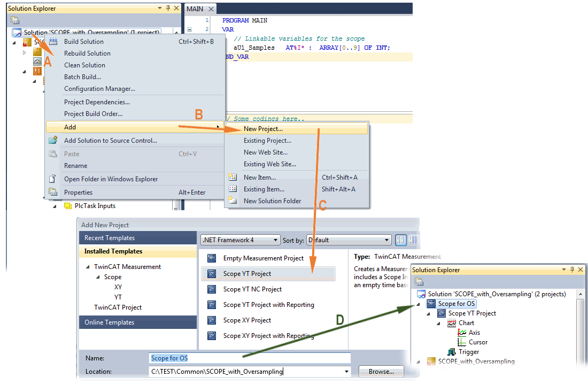The image size is (588, 385).
Task: Click the PlcTask Inputs folder icon
Action: 68,206
